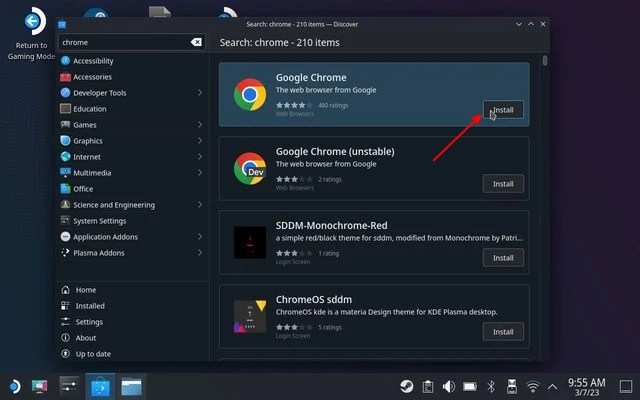
Task: Expand the Internet subcategories chevron
Action: click(200, 157)
